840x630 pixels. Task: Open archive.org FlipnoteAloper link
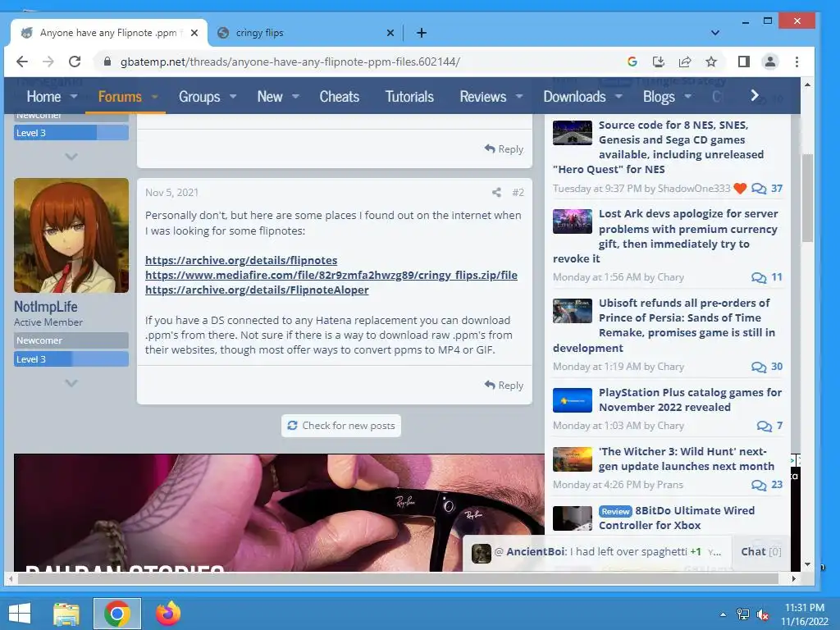coord(257,290)
